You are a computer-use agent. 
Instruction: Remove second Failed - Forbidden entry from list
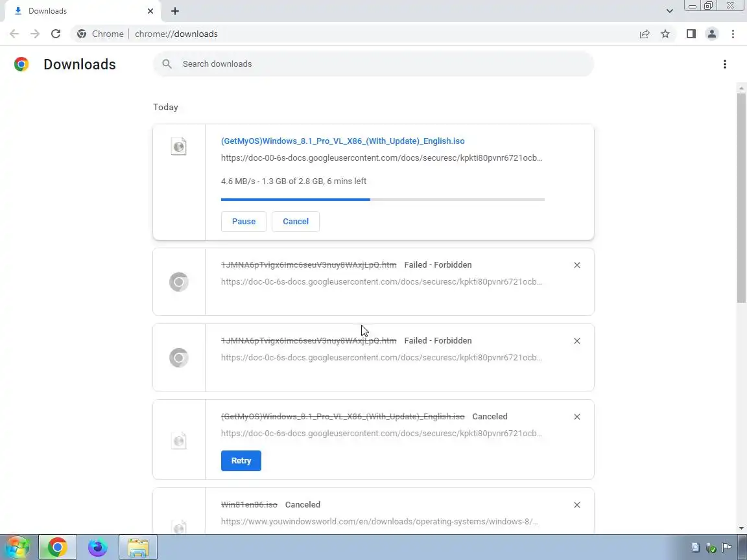577,341
